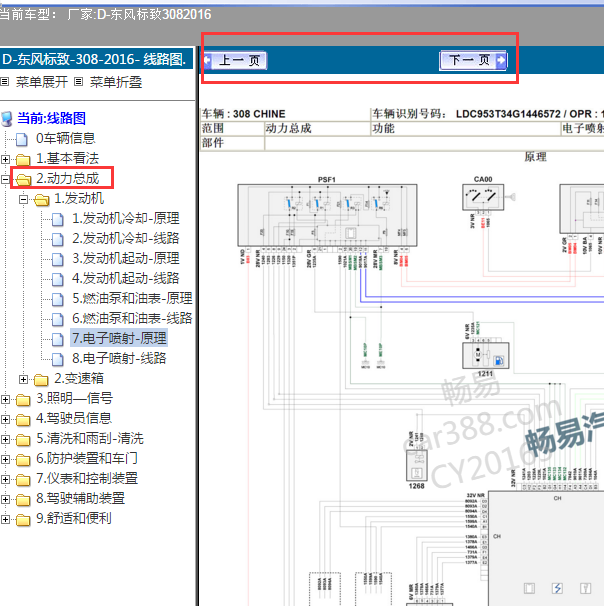Viewport: 604px width, 606px height.
Task: Open 2.发动机冷却-线路 diagram
Action: click(126, 238)
